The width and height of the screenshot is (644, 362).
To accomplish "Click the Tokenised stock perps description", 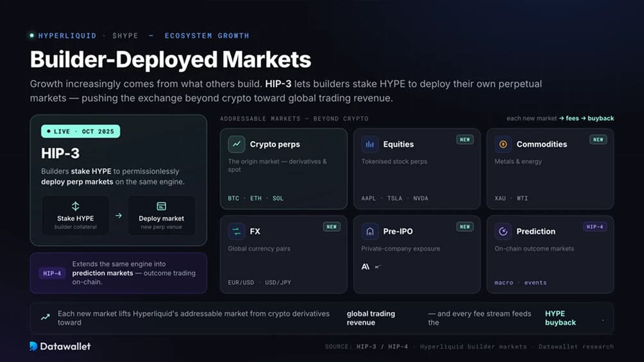I will click(x=394, y=161).
